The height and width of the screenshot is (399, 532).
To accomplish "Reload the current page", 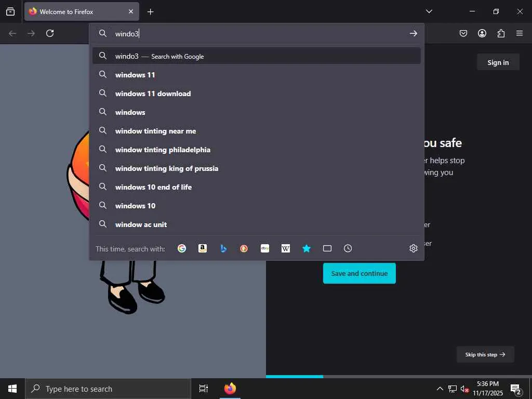I will click(50, 33).
